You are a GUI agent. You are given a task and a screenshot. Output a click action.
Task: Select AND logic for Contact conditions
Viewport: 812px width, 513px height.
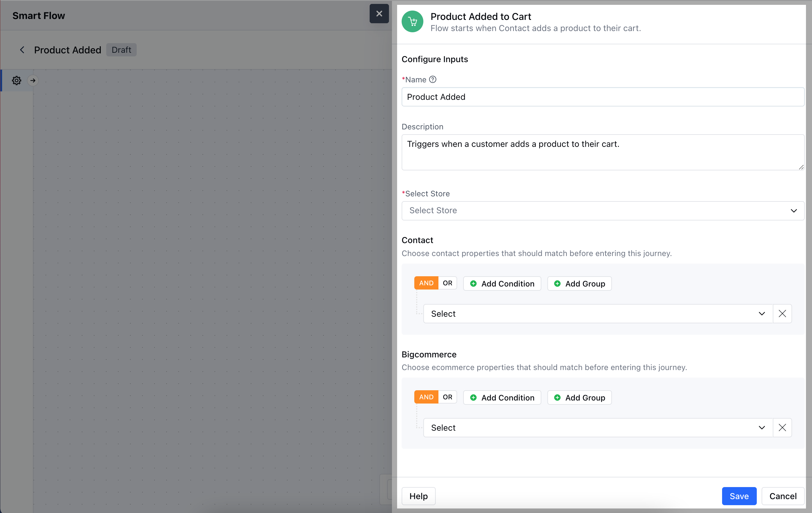tap(426, 283)
